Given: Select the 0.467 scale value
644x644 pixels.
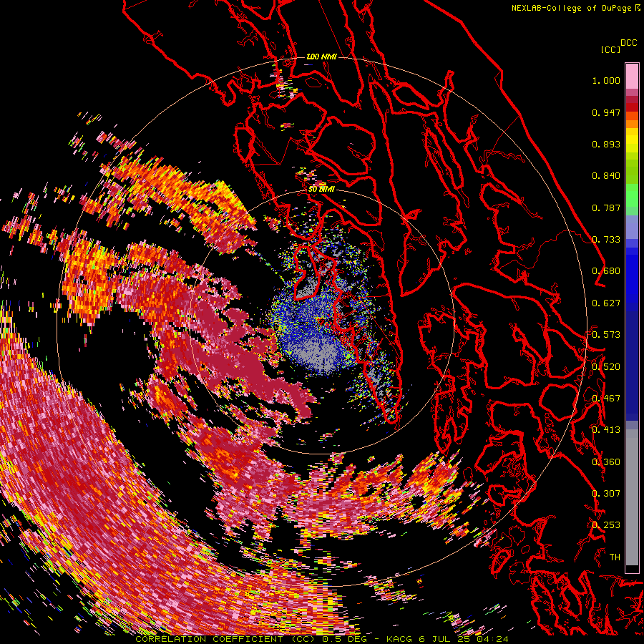Looking at the screenshot, I should coord(606,399).
